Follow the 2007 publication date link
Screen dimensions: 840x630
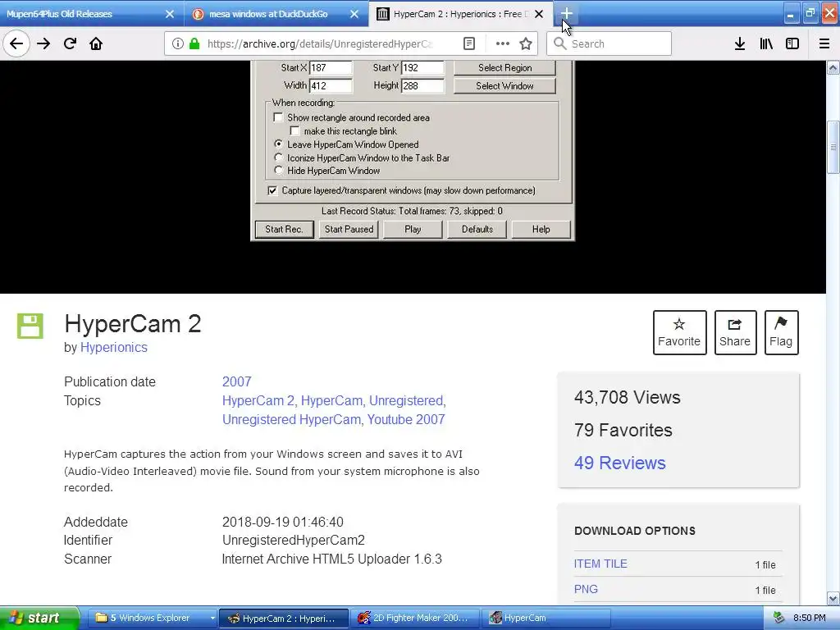click(236, 381)
